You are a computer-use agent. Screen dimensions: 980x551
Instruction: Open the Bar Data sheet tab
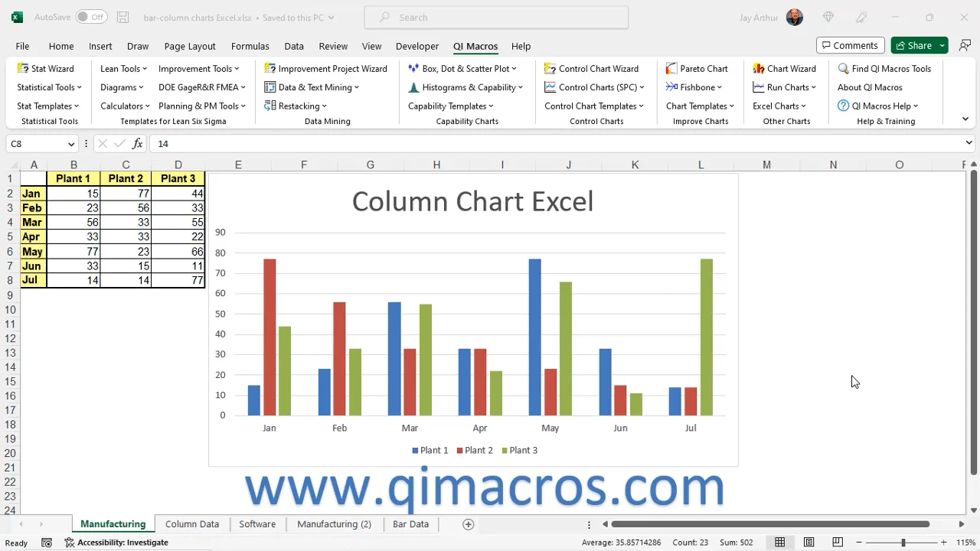(x=410, y=524)
